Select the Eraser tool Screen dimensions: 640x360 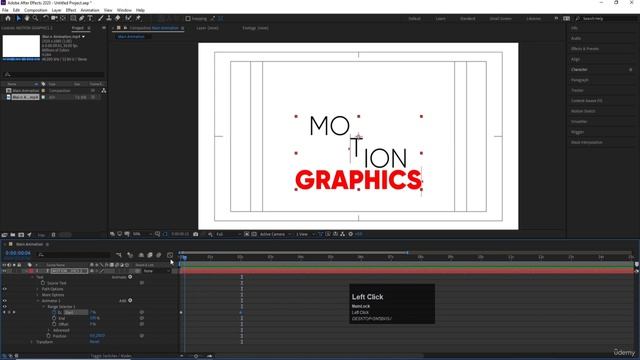click(118, 18)
